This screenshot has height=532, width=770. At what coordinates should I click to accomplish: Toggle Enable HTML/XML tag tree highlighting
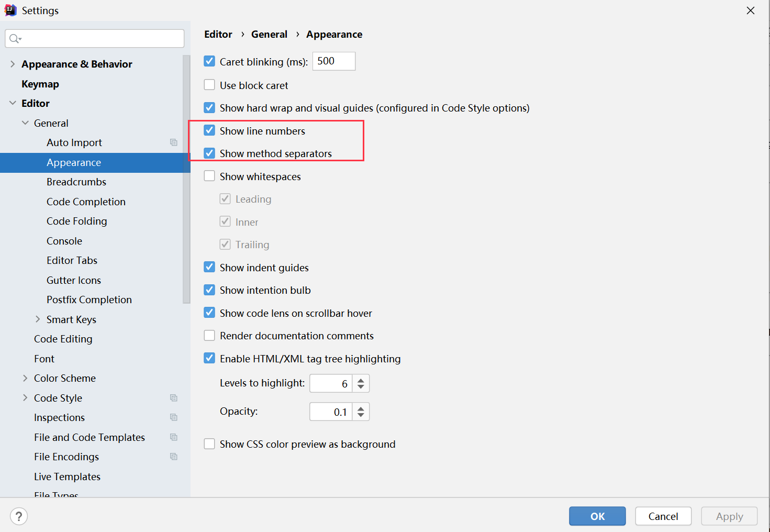pos(209,358)
